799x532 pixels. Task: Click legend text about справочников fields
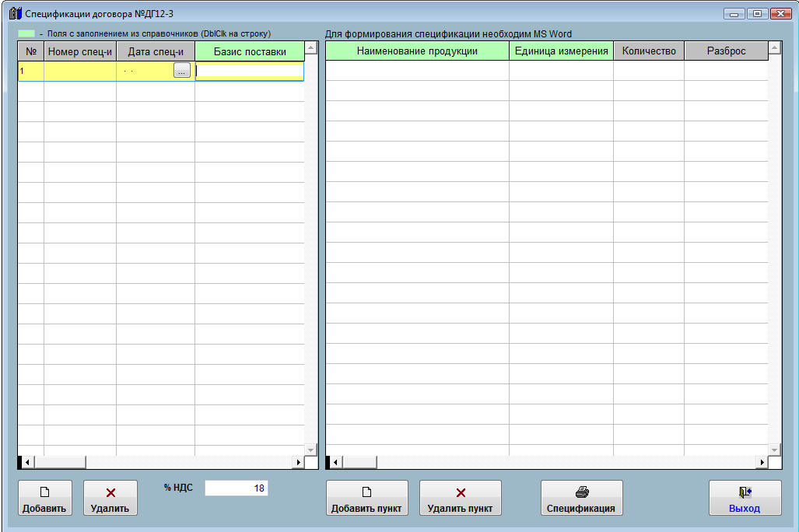[159, 33]
